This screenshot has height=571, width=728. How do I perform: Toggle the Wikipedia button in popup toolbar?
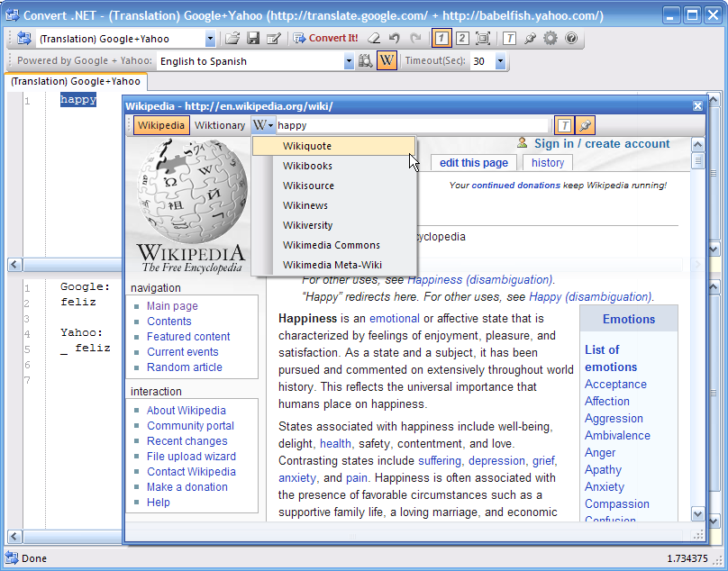(161, 125)
